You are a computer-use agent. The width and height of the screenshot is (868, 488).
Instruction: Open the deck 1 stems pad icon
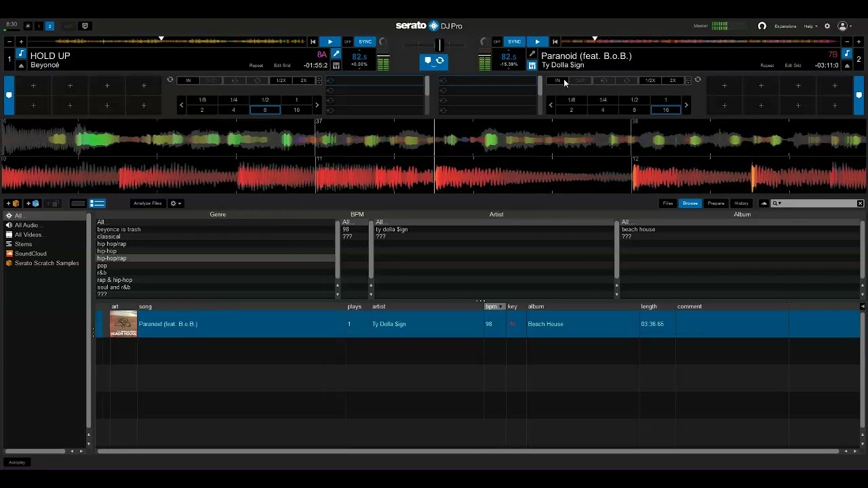(336, 66)
